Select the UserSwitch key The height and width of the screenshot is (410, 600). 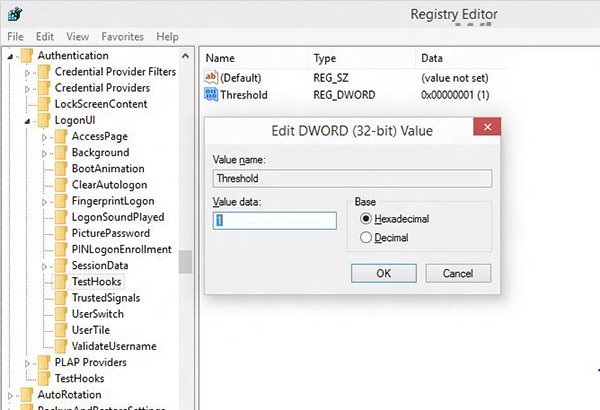coord(98,314)
